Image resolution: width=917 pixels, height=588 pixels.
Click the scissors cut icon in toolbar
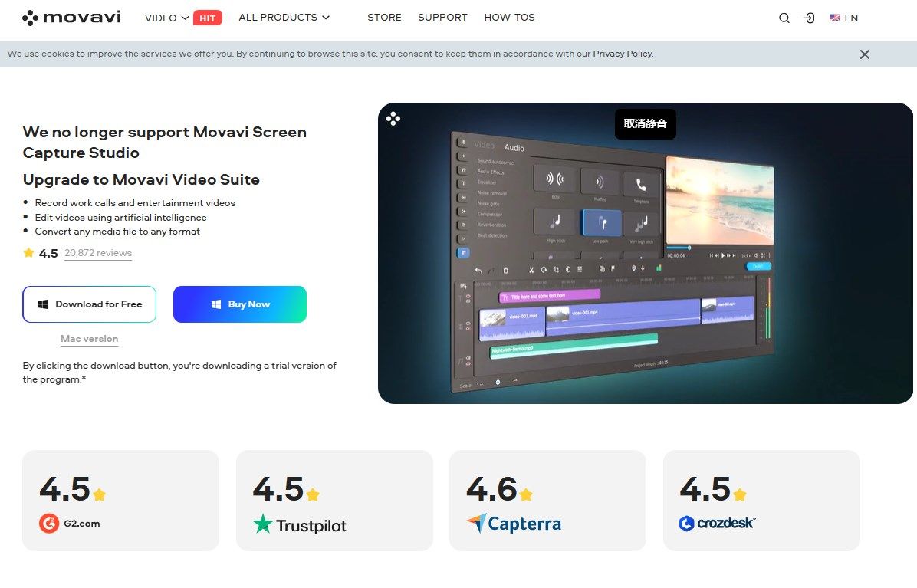coord(531,270)
